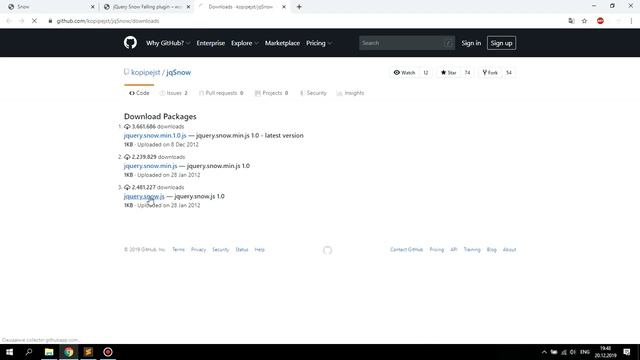Open the footer Training link
The height and width of the screenshot is (360, 640).
(x=472, y=249)
